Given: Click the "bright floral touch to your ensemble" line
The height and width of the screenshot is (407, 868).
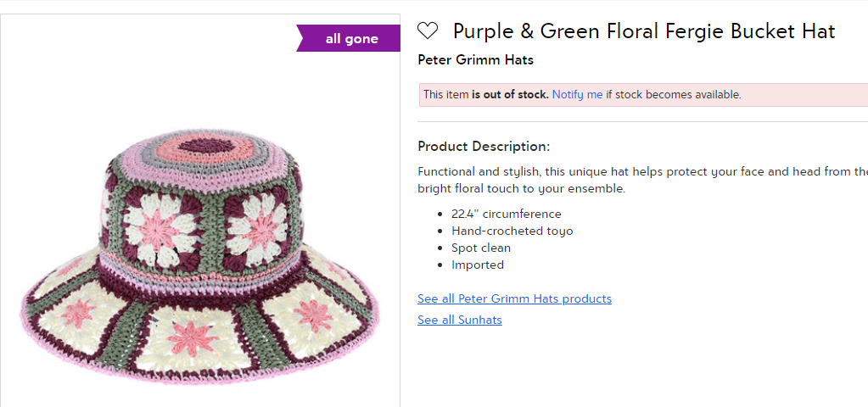Looking at the screenshot, I should tap(521, 188).
